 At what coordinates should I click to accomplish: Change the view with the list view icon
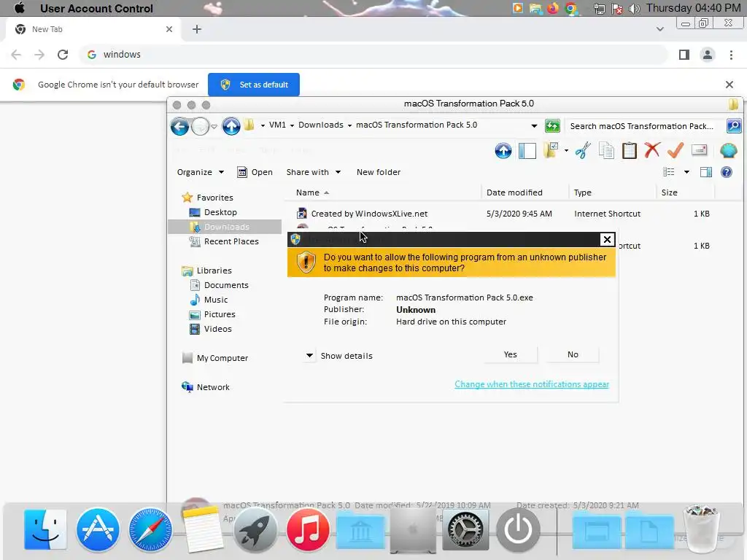[x=669, y=172]
